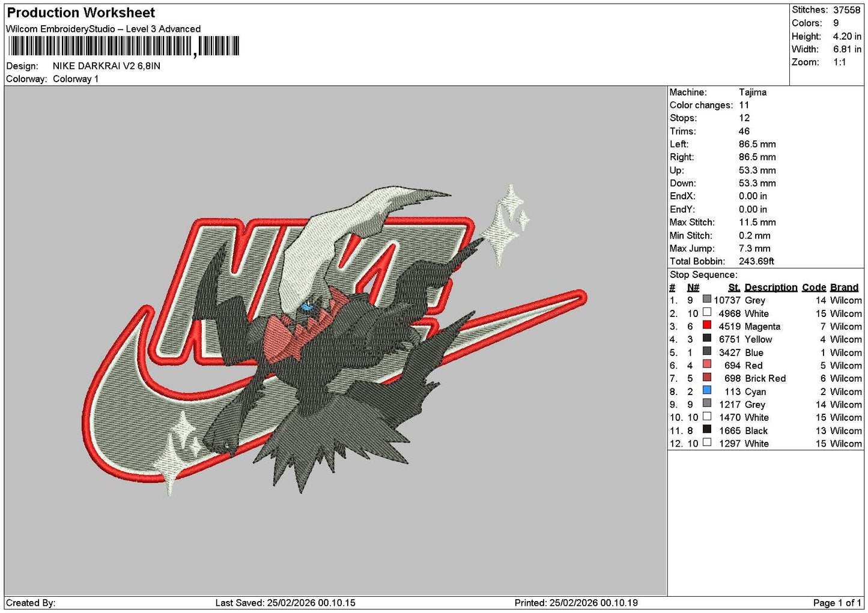Click the grey swatch in stop 1 (10737 stitches)

tap(707, 300)
